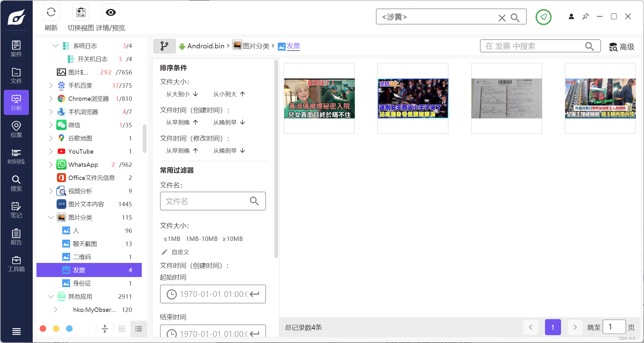Click the green shield status icon
The image size is (644, 343).
point(543,17)
